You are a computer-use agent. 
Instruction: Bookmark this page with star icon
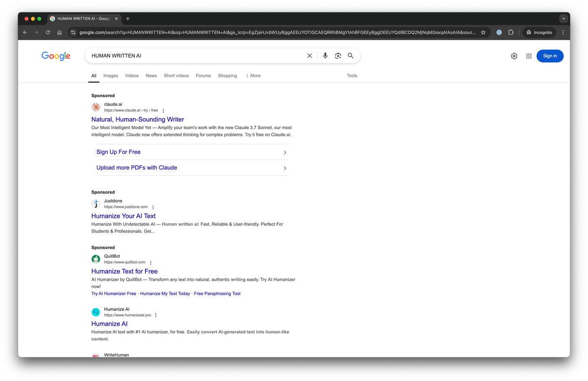[483, 32]
